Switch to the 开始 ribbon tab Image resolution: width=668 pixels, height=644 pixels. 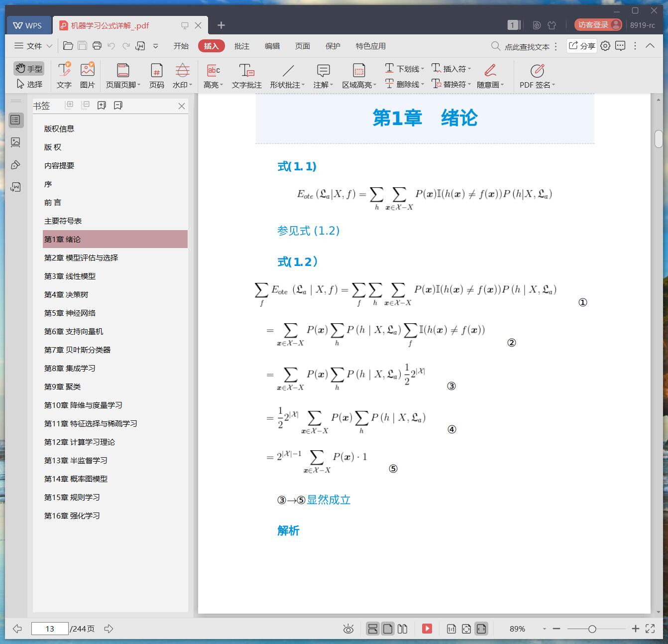pos(181,46)
